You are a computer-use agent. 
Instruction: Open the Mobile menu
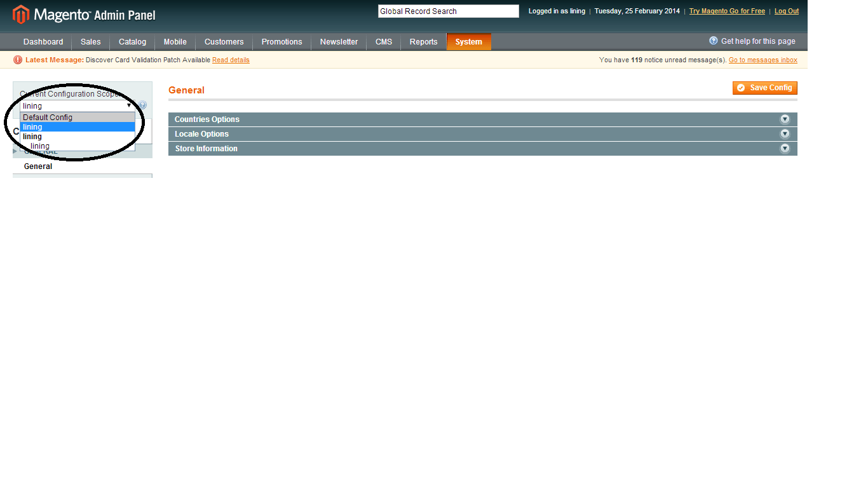coord(175,42)
